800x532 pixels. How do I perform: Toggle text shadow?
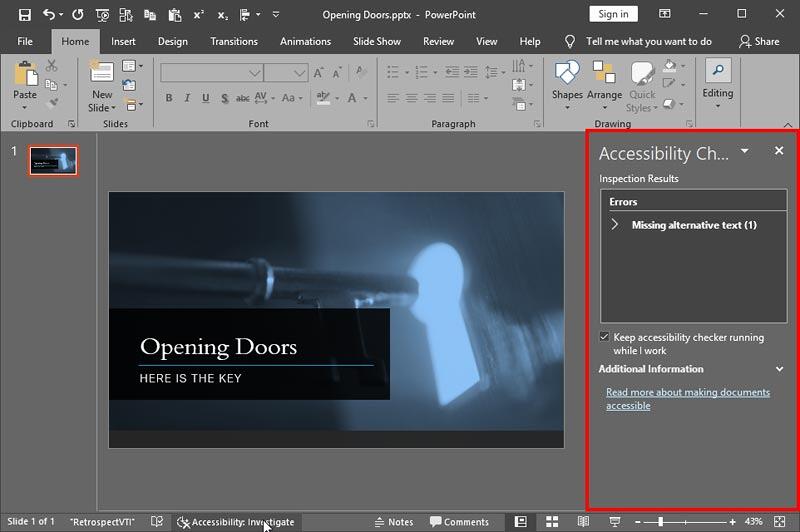tap(224, 98)
